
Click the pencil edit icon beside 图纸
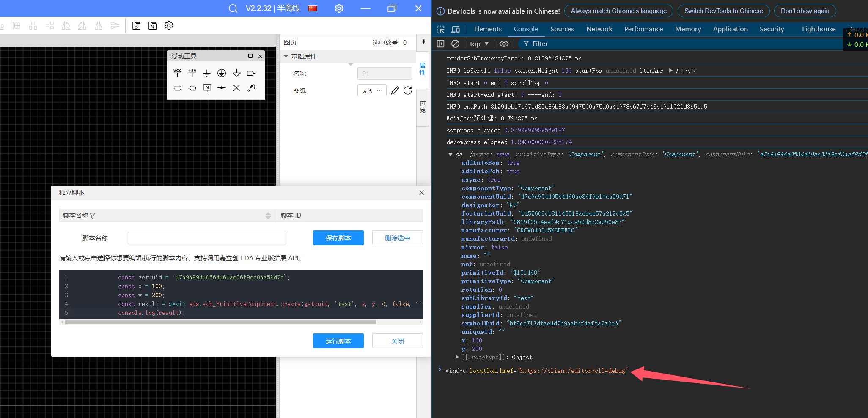click(395, 90)
